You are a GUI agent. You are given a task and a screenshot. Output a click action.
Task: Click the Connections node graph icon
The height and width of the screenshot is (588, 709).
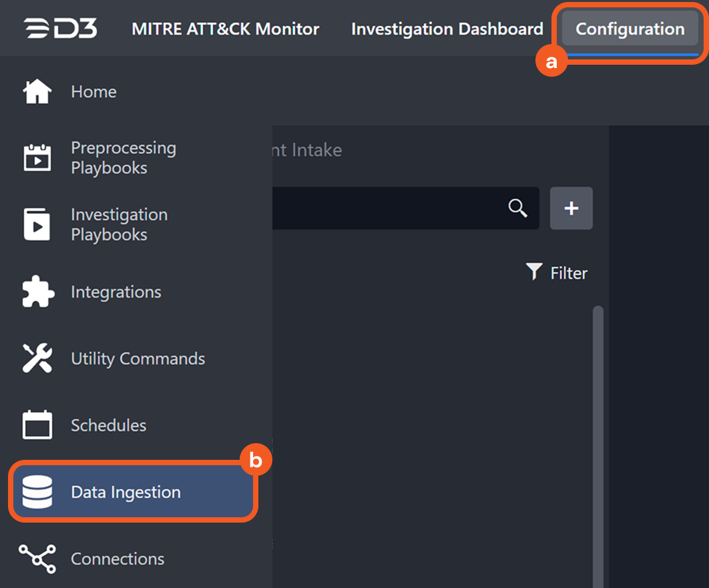click(37, 559)
